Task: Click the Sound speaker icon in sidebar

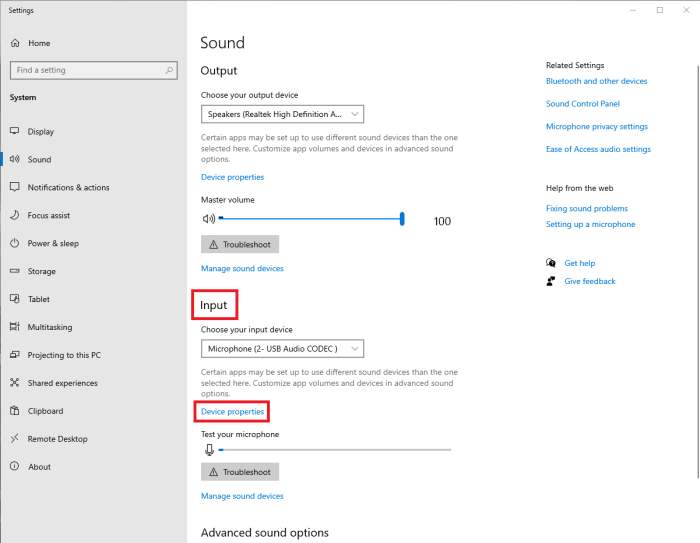Action: [x=15, y=159]
